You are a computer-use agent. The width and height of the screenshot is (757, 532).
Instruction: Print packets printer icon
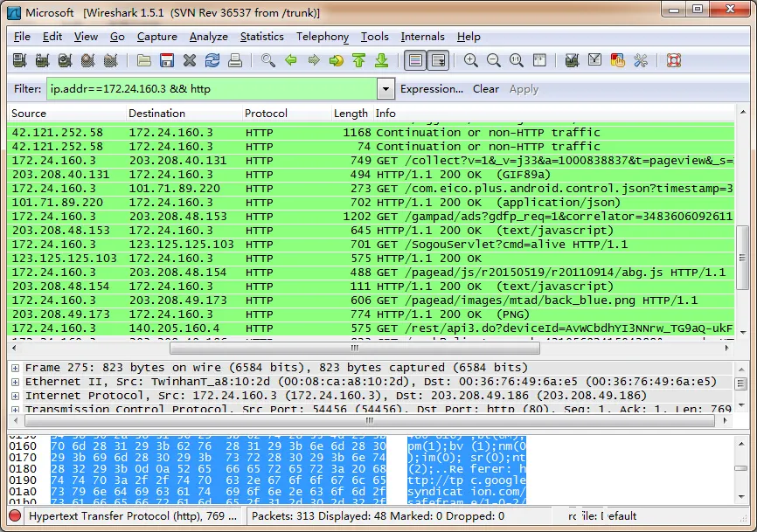coord(235,60)
